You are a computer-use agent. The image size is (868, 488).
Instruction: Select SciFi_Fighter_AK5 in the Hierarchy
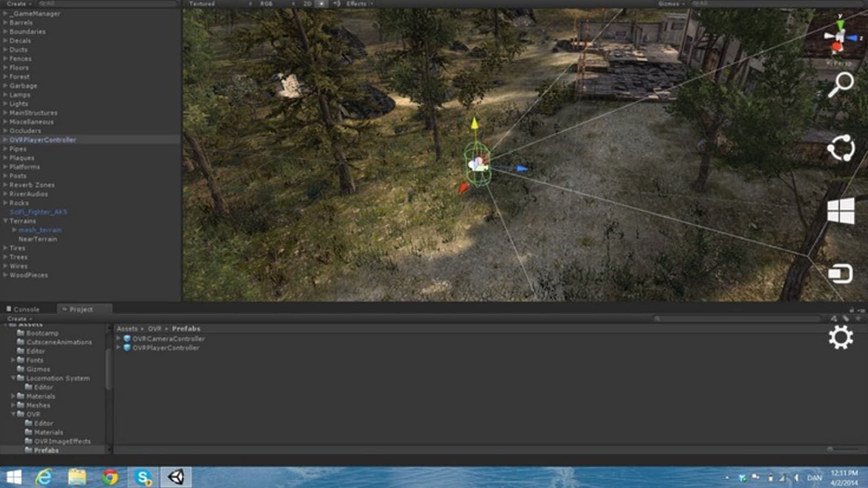point(38,212)
